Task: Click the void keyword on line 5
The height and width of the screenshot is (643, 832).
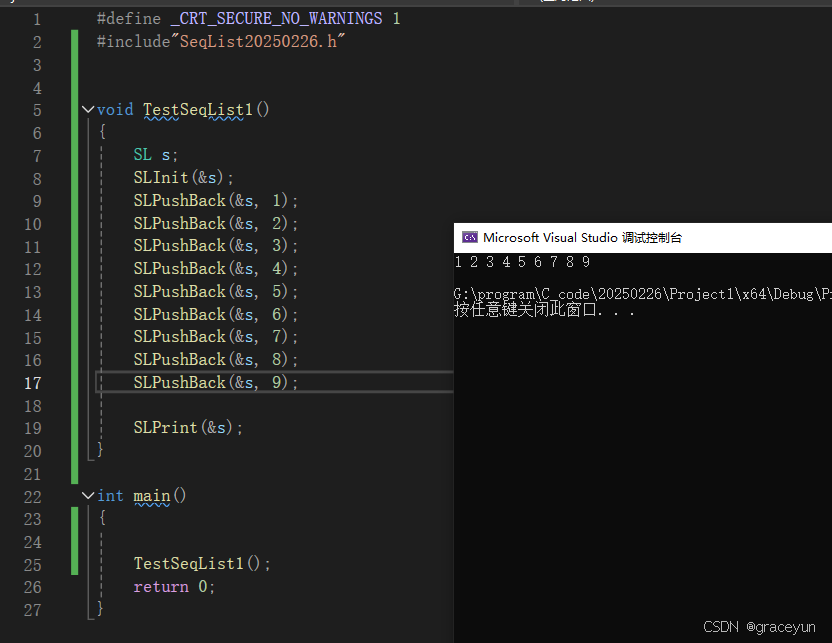Action: click(x=115, y=110)
